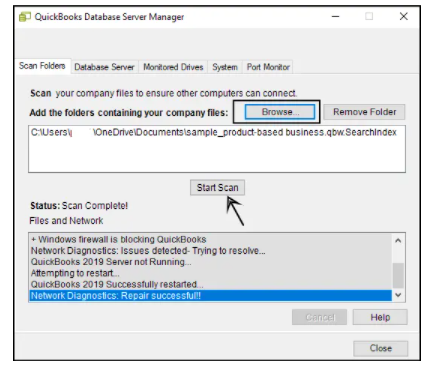Select the sample_product-based business.qbw.SearchIndex folder path
Screen dimensions: 429x368
[214, 132]
